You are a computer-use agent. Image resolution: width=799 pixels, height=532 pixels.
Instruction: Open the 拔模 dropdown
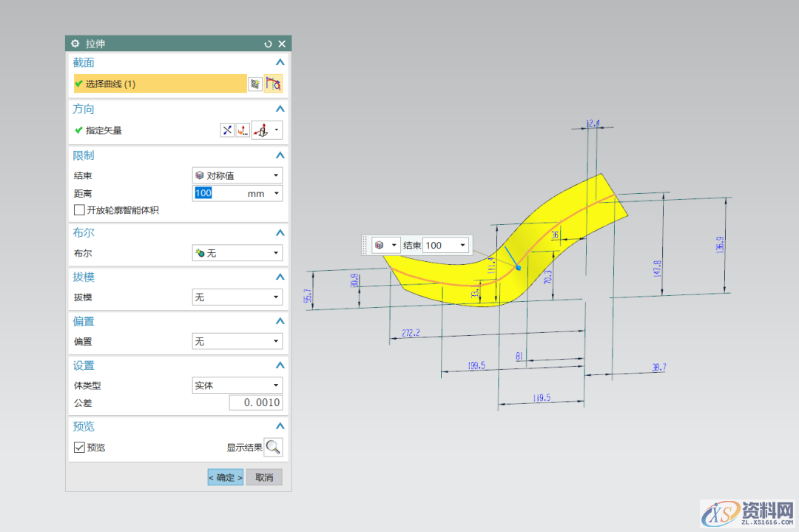pyautogui.click(x=237, y=297)
